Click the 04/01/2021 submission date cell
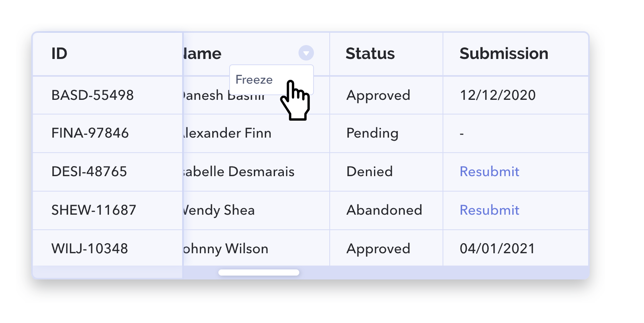 coord(516,248)
